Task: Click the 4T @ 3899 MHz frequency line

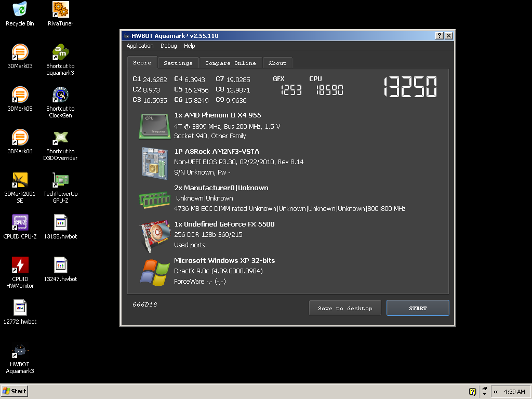Action: (x=227, y=127)
